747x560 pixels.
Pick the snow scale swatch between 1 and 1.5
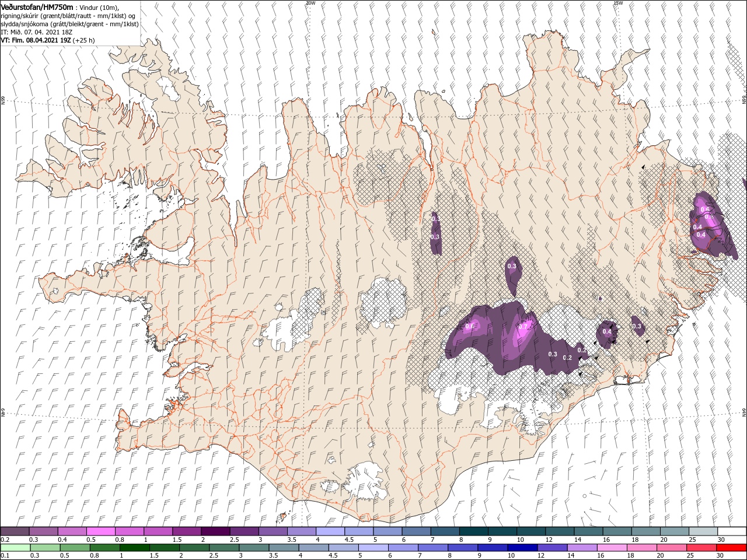[x=158, y=531]
